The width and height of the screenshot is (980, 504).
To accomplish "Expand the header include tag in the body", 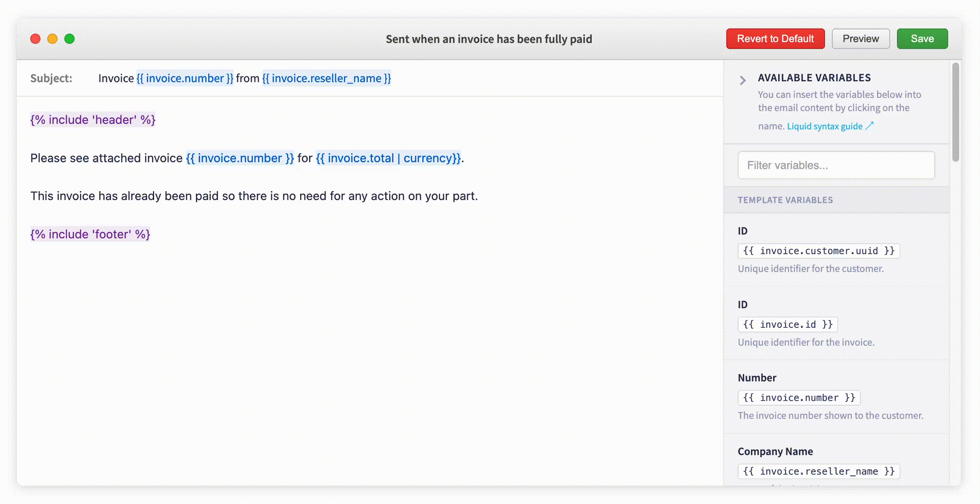I will pyautogui.click(x=92, y=120).
